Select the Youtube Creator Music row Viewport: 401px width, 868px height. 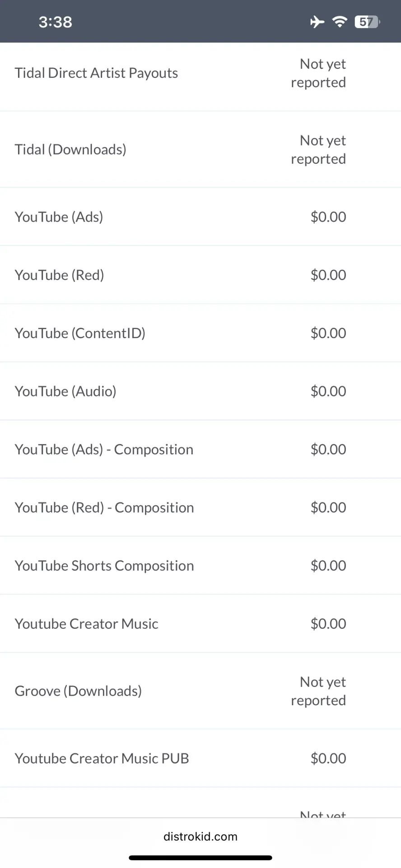pyautogui.click(x=200, y=623)
